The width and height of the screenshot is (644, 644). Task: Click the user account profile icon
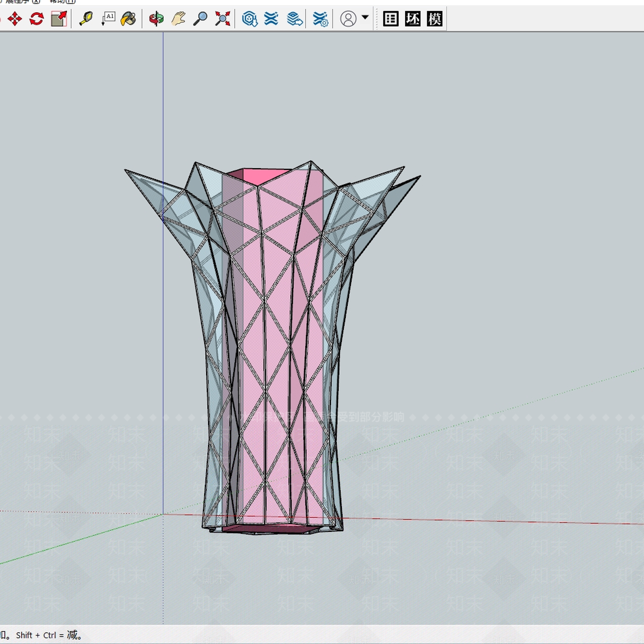[x=348, y=19]
